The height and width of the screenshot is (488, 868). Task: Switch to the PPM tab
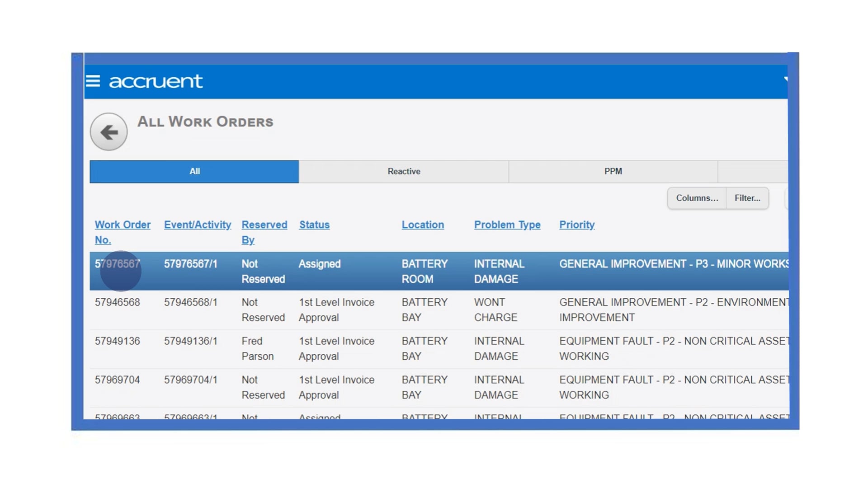point(613,172)
